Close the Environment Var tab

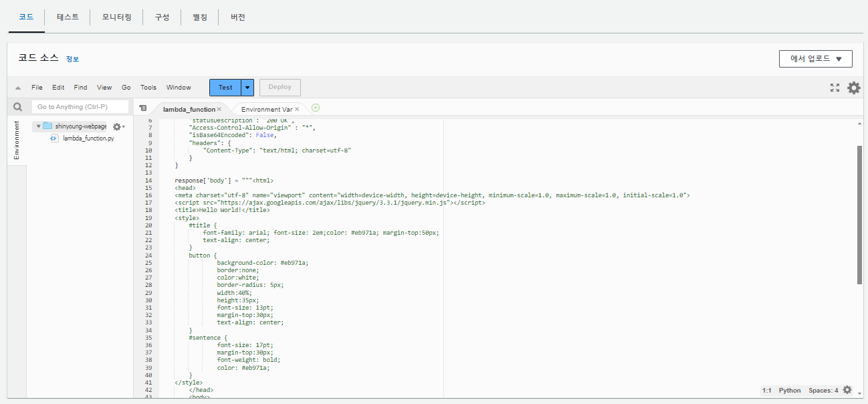(x=297, y=109)
